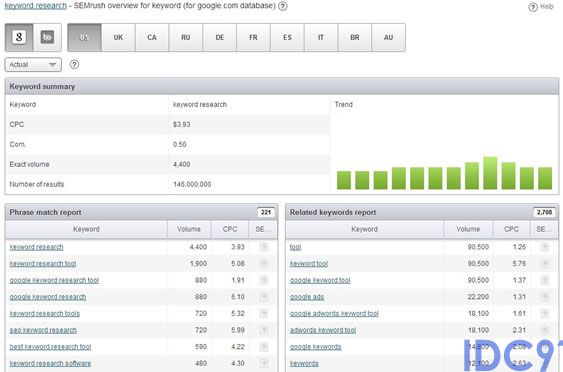
Task: Open keyword research tool phrase link
Action: tap(43, 264)
